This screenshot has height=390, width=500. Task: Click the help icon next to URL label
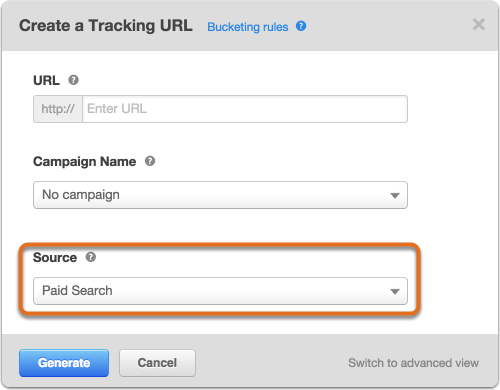pyautogui.click(x=73, y=80)
